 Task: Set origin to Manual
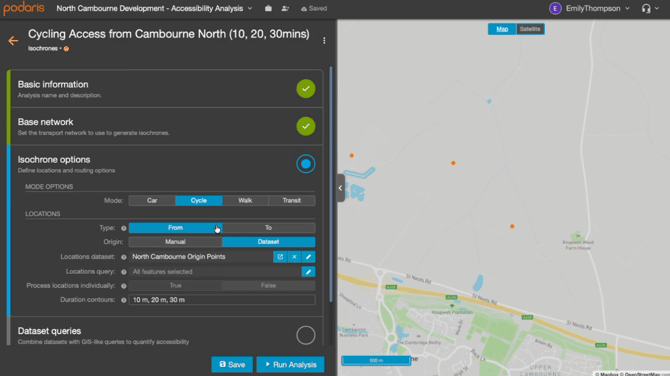[x=175, y=242]
